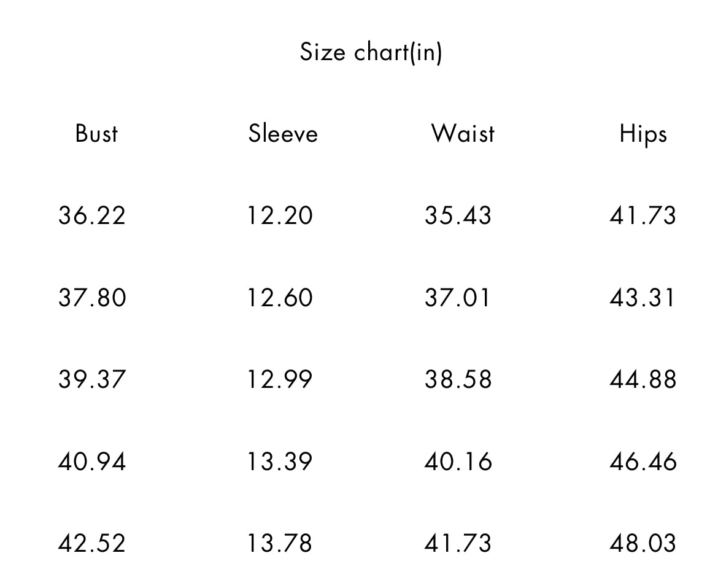
Task: Click the bust value 37.80
Action: (92, 298)
